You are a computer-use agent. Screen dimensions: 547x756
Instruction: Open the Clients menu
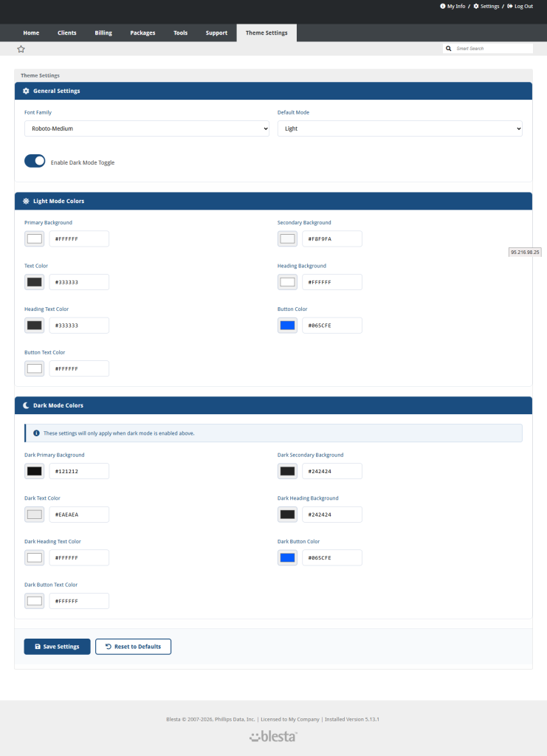tap(67, 32)
